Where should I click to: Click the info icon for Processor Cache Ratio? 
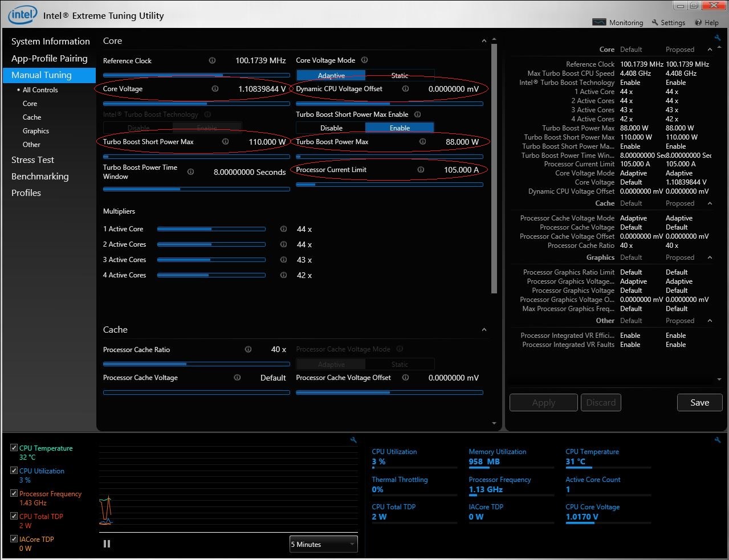click(248, 350)
